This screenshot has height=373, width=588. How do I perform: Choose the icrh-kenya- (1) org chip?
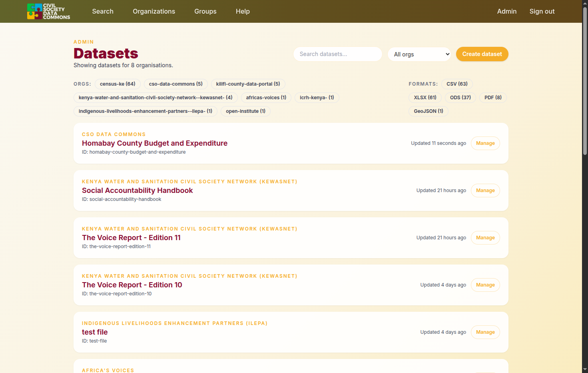[317, 98]
